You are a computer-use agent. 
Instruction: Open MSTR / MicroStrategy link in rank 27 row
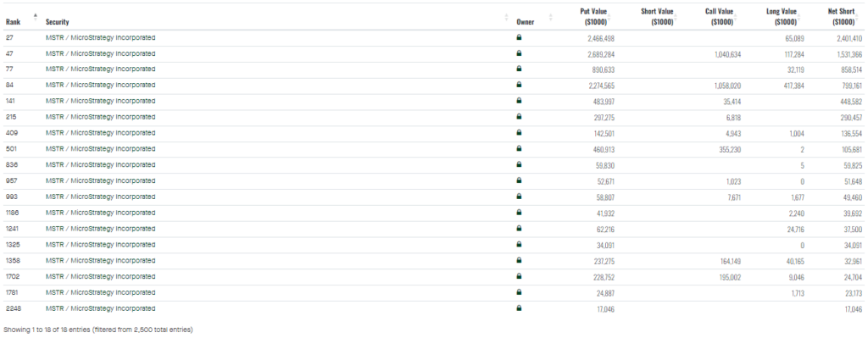coord(100,37)
